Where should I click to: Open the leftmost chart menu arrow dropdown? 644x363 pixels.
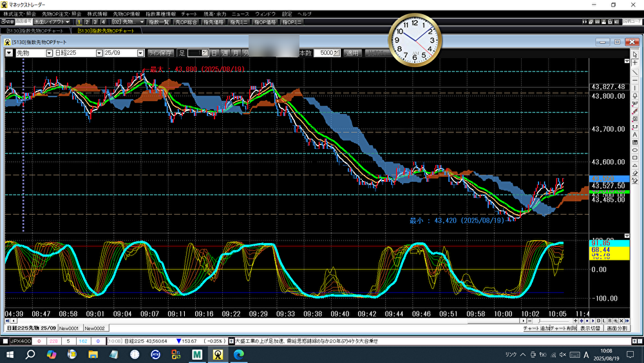point(9,53)
